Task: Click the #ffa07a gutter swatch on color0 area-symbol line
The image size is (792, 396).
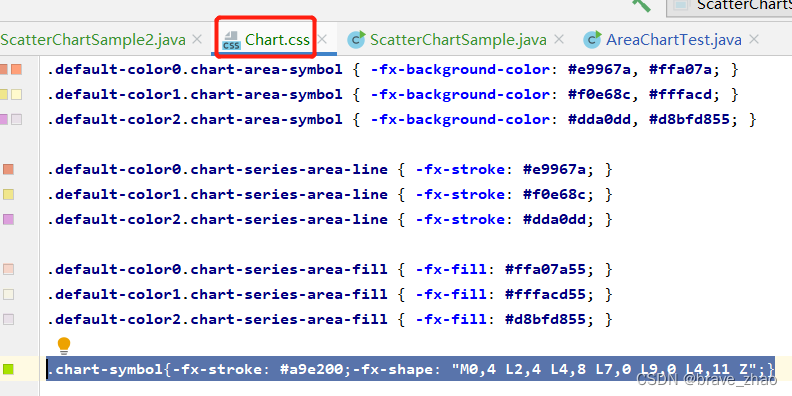Action: coord(17,69)
